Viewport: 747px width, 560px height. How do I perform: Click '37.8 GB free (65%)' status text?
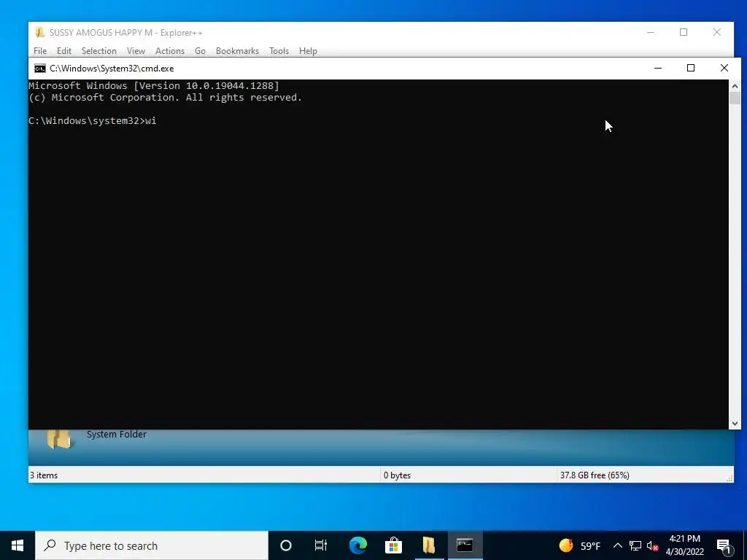(x=595, y=475)
